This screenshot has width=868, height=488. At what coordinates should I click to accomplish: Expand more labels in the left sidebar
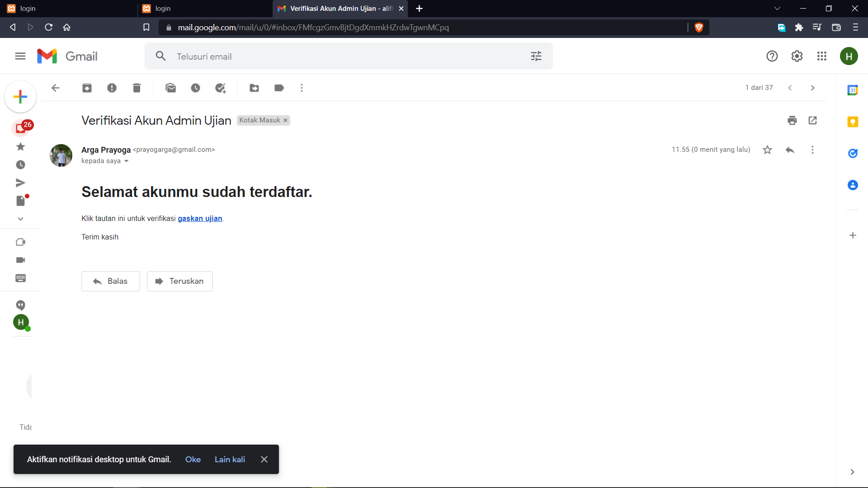coord(20,219)
